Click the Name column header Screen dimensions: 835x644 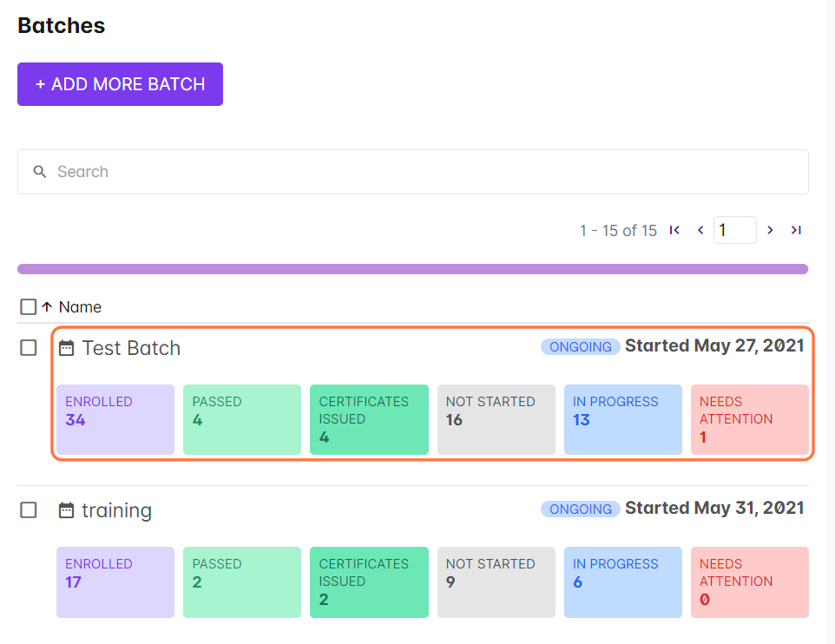(x=80, y=306)
